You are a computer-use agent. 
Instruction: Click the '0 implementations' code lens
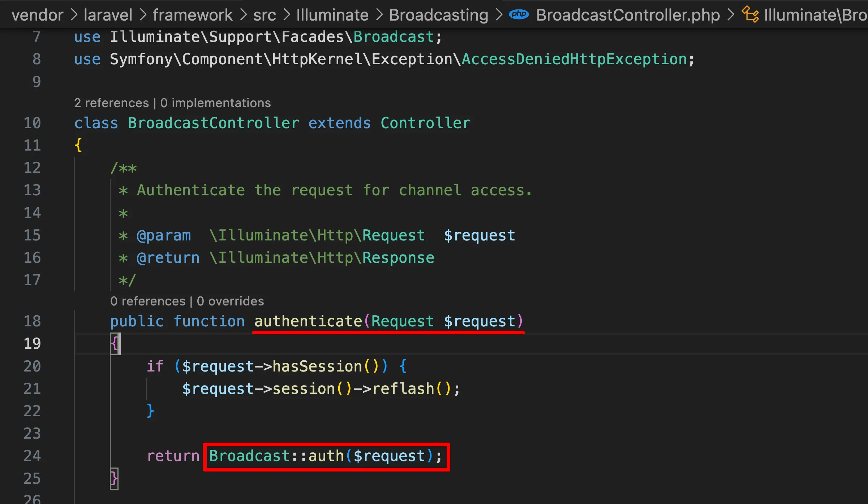coord(215,103)
